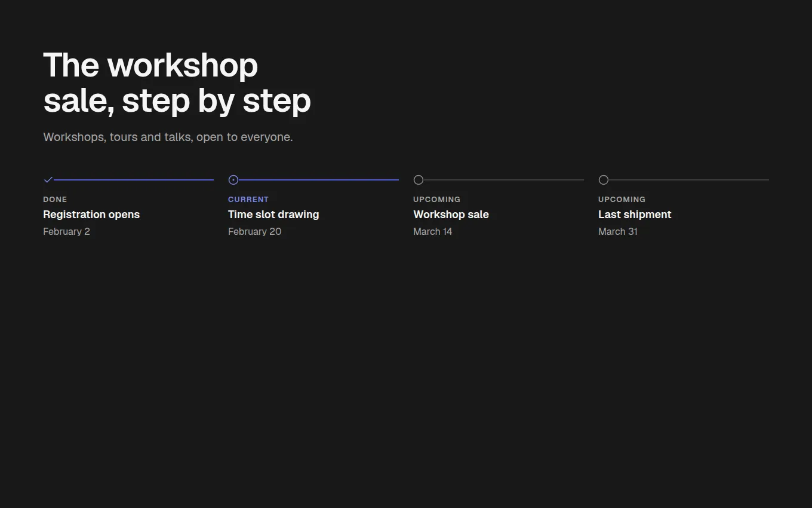Image resolution: width=812 pixels, height=508 pixels.
Task: Click the 'February 20' date
Action: [254, 231]
